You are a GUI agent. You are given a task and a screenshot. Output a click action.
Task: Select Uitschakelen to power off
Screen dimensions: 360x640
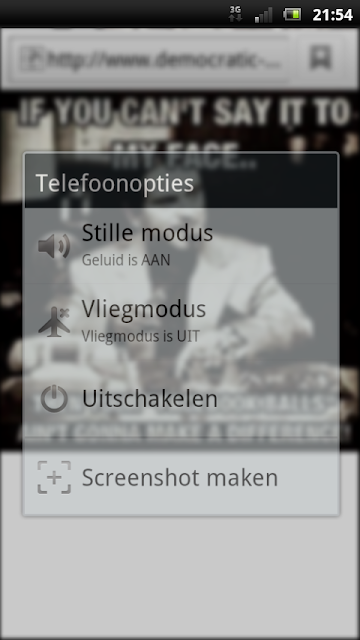pos(181,398)
